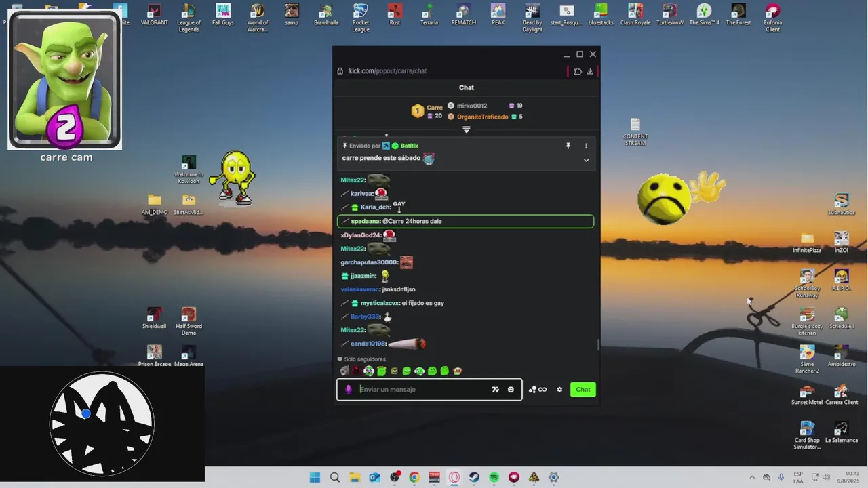The height and width of the screenshot is (488, 868).
Task: Open the Clash Royale desktop shortcut
Action: tap(635, 16)
